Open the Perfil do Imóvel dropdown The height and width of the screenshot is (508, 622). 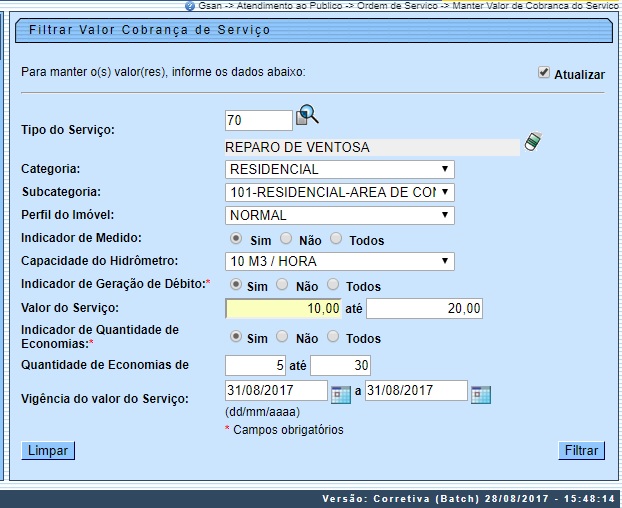[340, 215]
